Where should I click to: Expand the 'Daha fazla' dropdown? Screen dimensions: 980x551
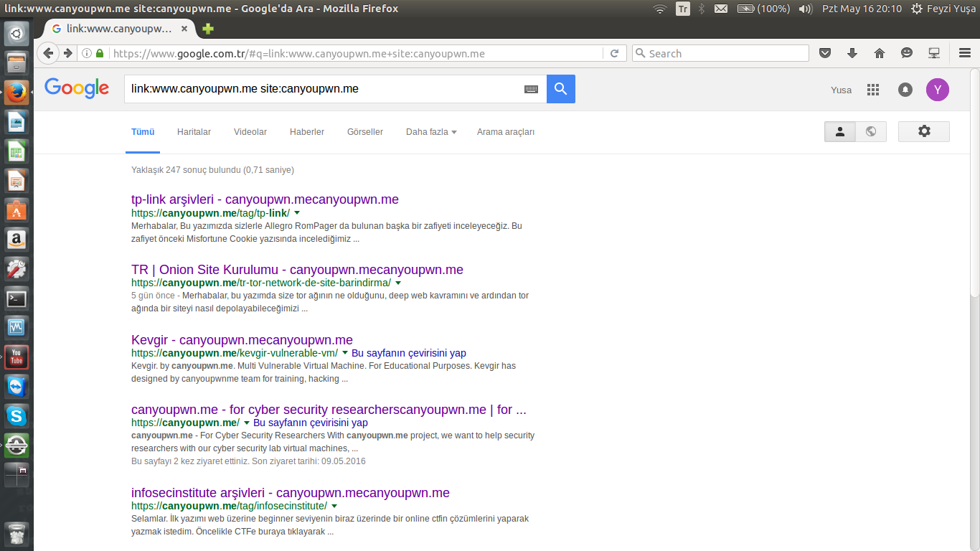tap(430, 132)
